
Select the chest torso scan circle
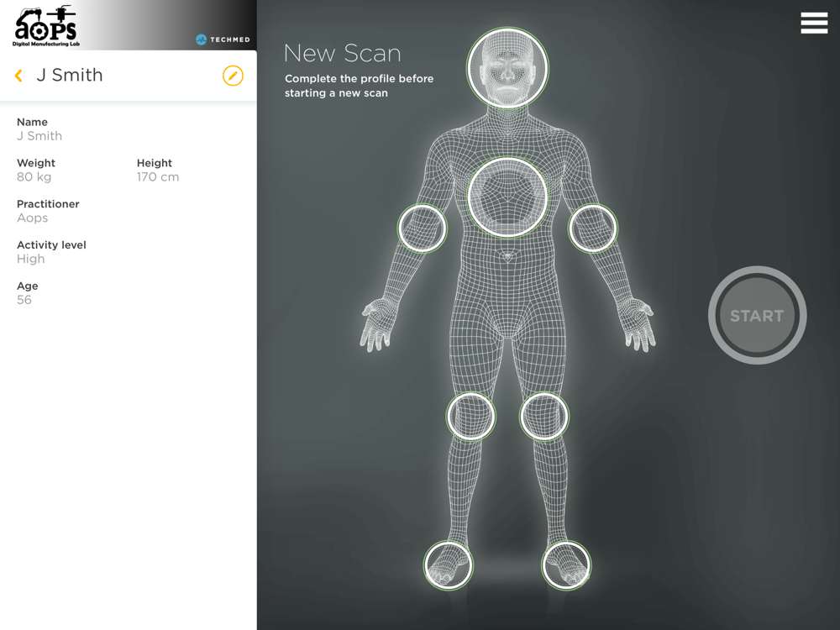click(508, 197)
